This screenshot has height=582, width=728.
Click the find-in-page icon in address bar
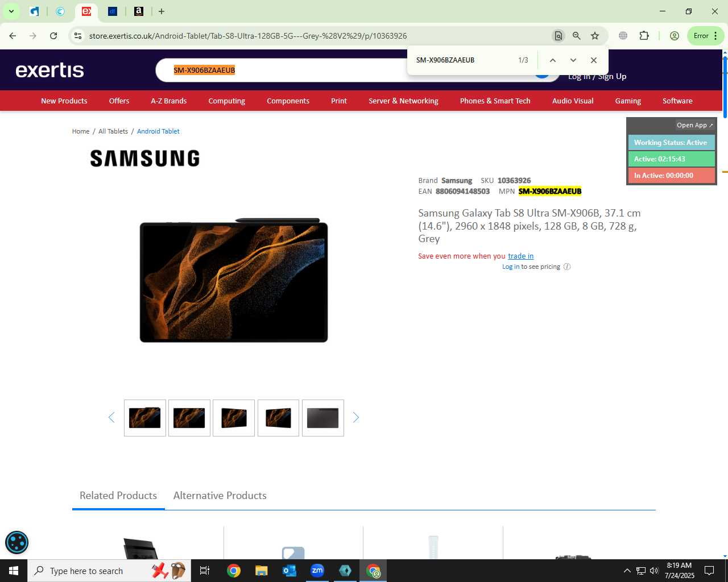tap(559, 36)
